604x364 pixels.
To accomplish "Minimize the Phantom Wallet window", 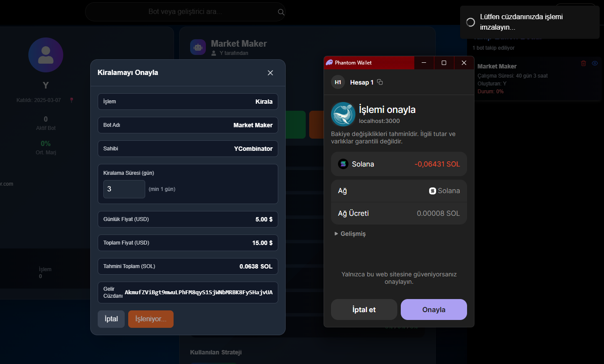I will (424, 63).
